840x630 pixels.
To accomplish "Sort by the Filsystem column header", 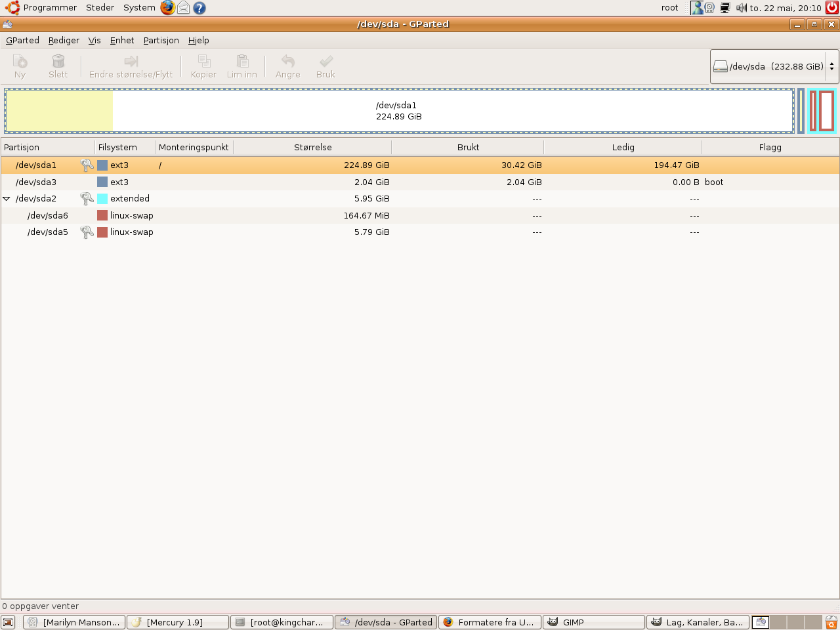I will [125, 147].
